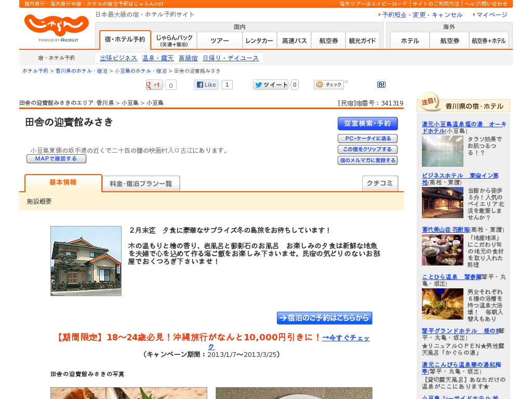This screenshot has height=399, width=532.
Task: Click the マイページ link
Action: click(x=492, y=15)
